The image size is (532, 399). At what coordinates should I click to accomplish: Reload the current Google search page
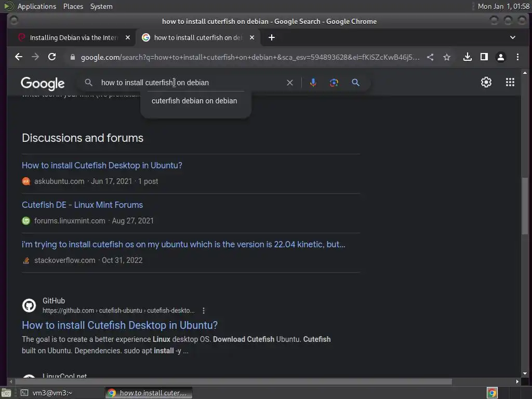pos(52,57)
